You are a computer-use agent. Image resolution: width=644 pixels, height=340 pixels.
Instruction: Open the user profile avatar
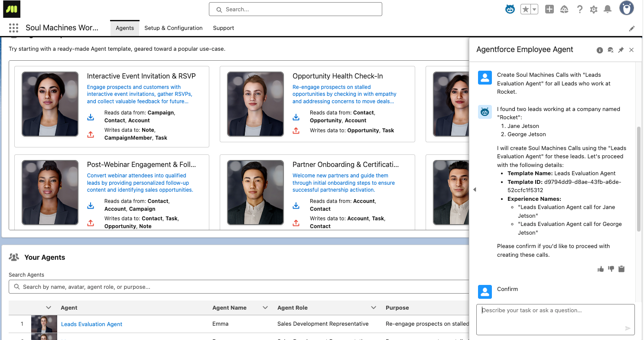click(x=626, y=8)
